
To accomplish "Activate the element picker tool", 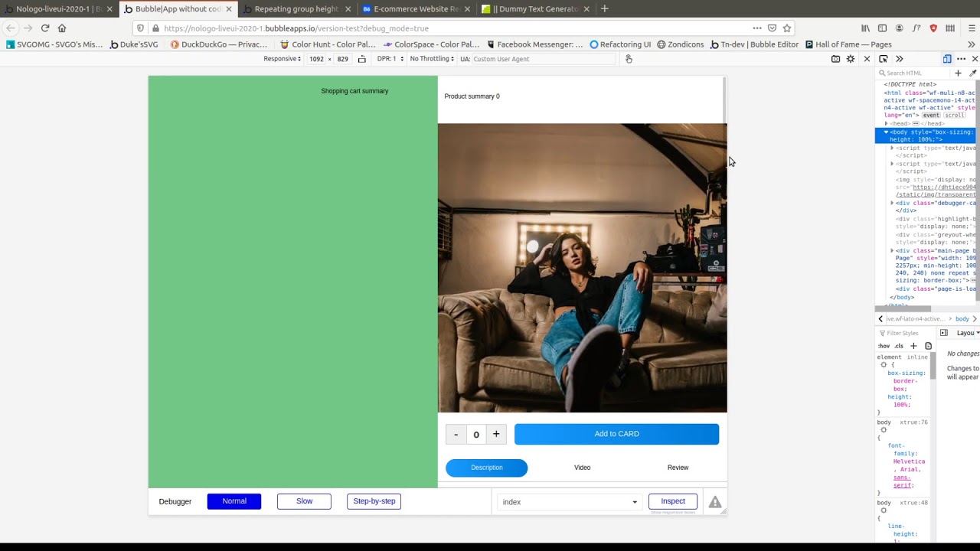I will point(884,59).
